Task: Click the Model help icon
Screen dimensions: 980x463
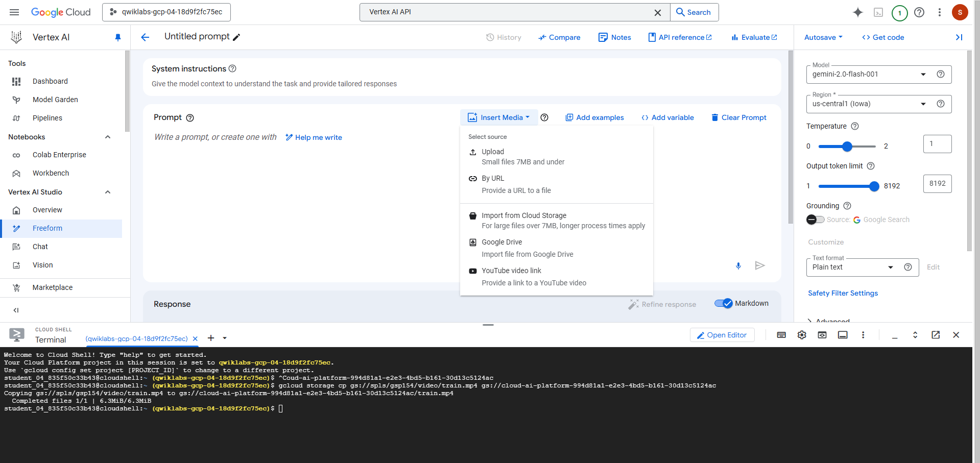Action: coord(941,74)
